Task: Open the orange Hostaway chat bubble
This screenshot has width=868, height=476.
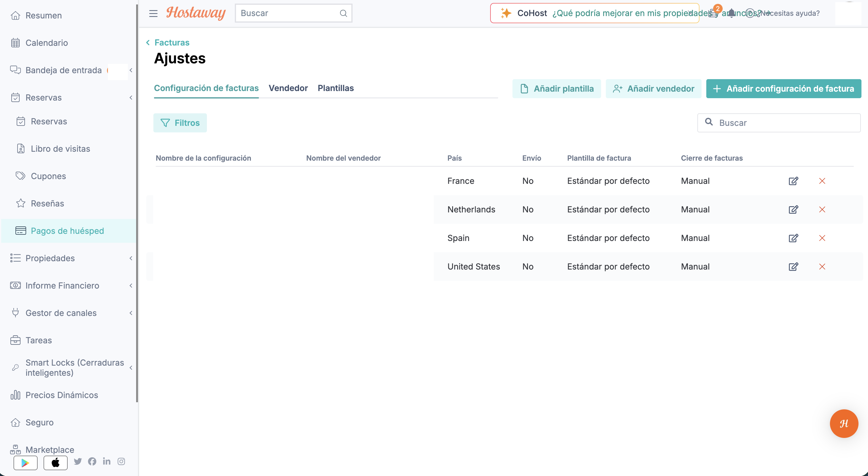Action: click(844, 423)
